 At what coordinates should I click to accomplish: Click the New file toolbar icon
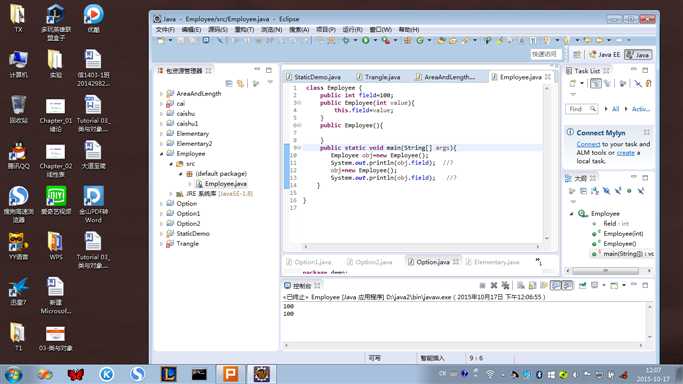(161, 40)
